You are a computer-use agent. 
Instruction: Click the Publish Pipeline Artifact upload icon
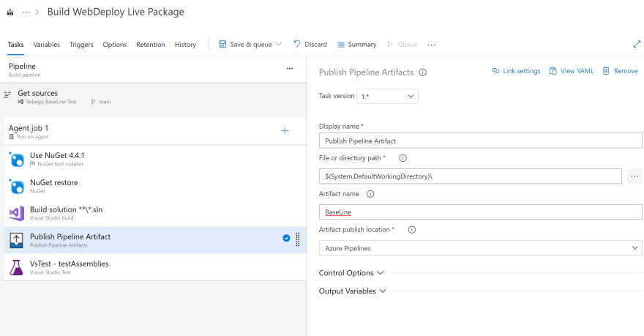pyautogui.click(x=16, y=240)
